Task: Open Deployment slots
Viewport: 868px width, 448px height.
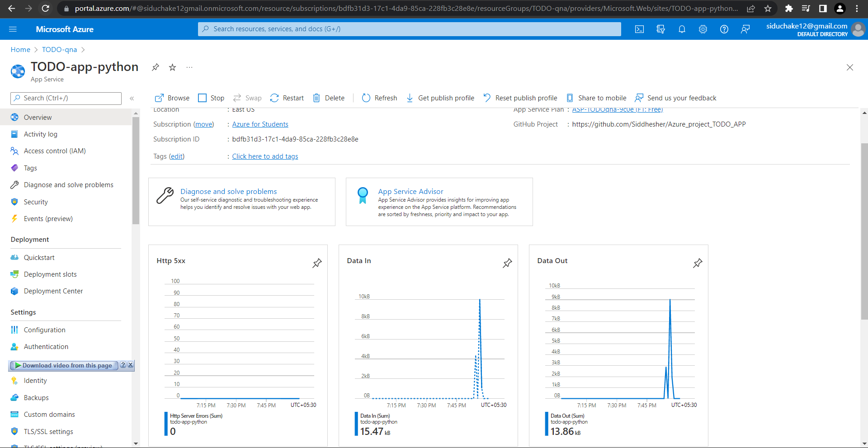Action: pos(66,274)
